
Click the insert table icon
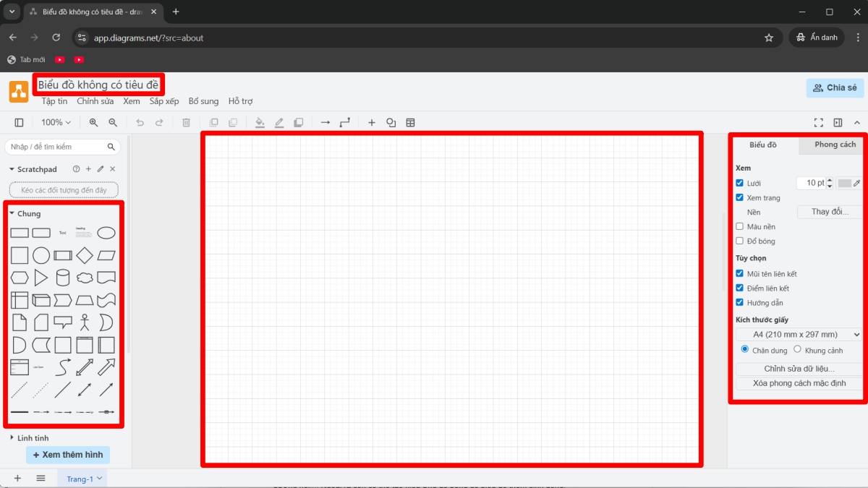(411, 123)
